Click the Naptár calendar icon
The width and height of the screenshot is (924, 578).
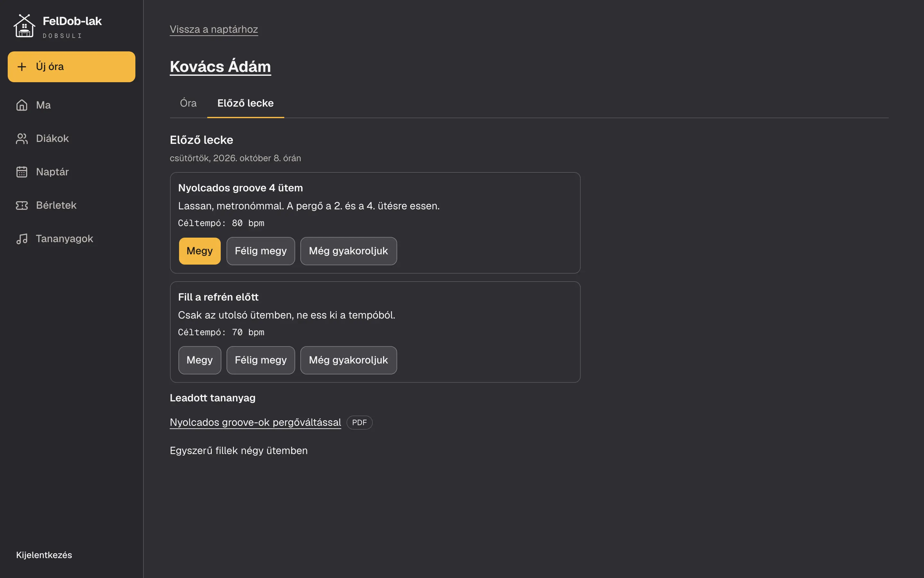22,172
